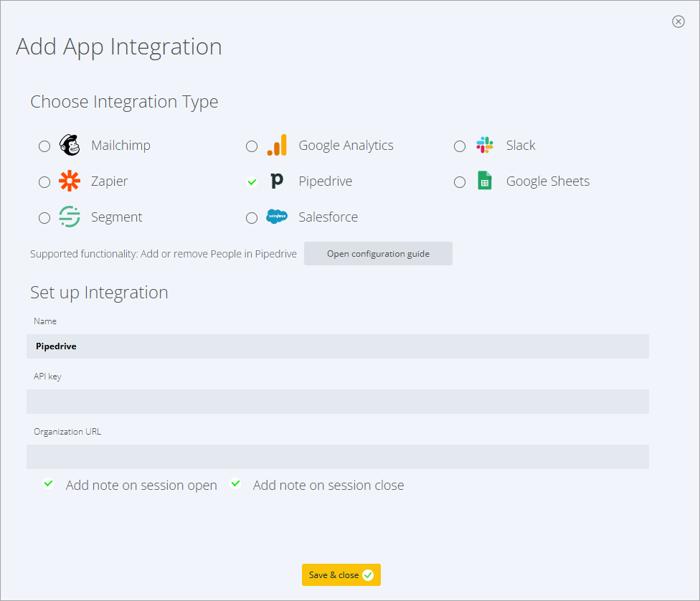Image resolution: width=700 pixels, height=601 pixels.
Task: Select the Segment radio button
Action: coord(44,218)
